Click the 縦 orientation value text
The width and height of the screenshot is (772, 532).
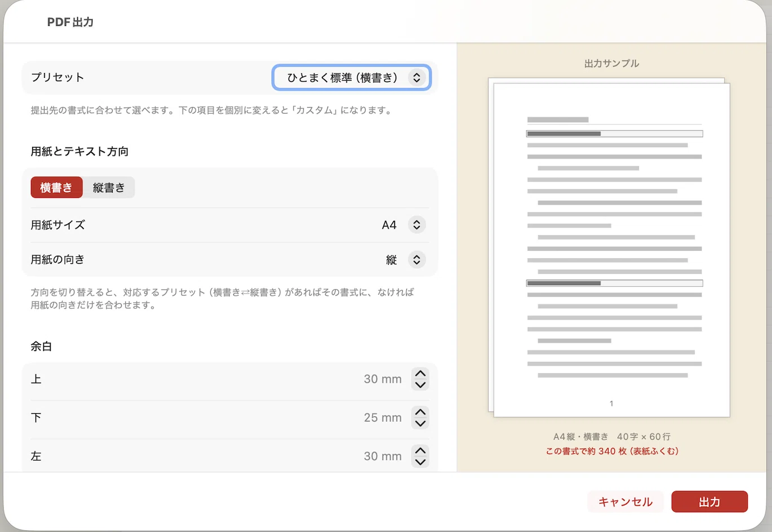tap(392, 260)
